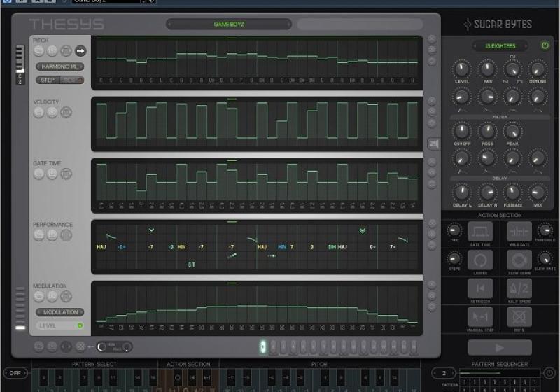Open the Modulation target dropdown

[x=59, y=312]
